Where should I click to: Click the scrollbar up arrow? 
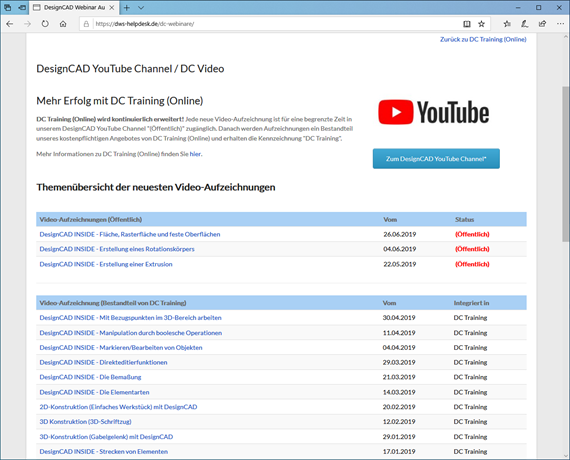[566, 37]
